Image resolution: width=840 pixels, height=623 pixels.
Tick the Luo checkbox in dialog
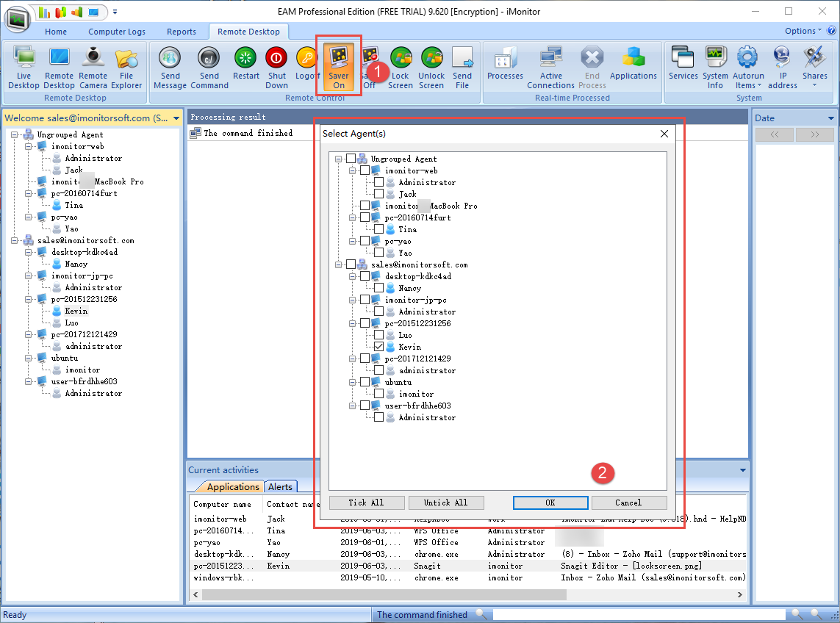pyautogui.click(x=378, y=335)
